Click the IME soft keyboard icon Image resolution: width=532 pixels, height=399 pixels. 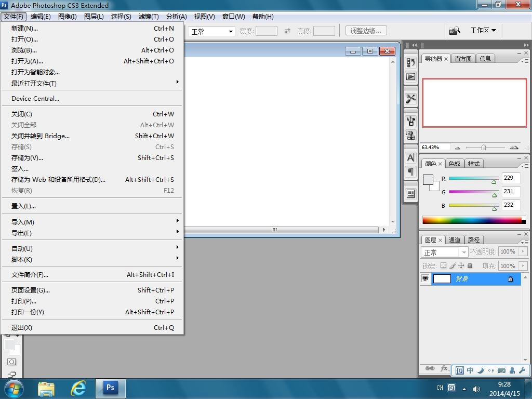501,370
